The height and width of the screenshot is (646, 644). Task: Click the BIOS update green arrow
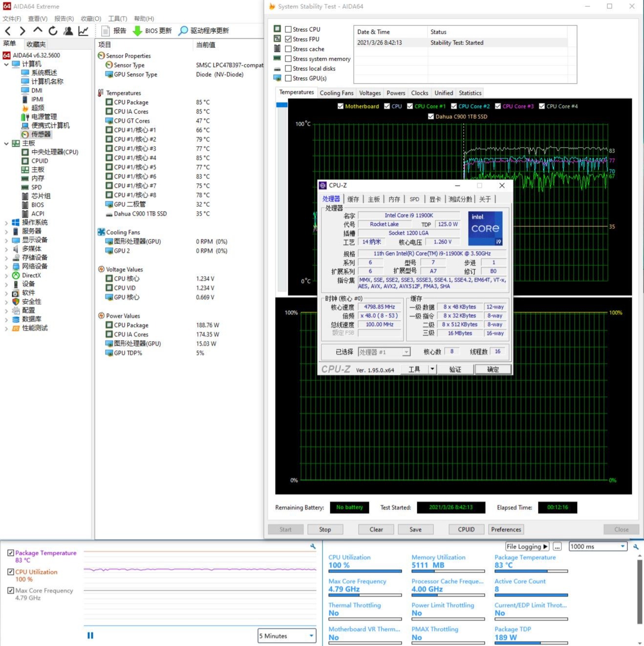pyautogui.click(x=137, y=31)
